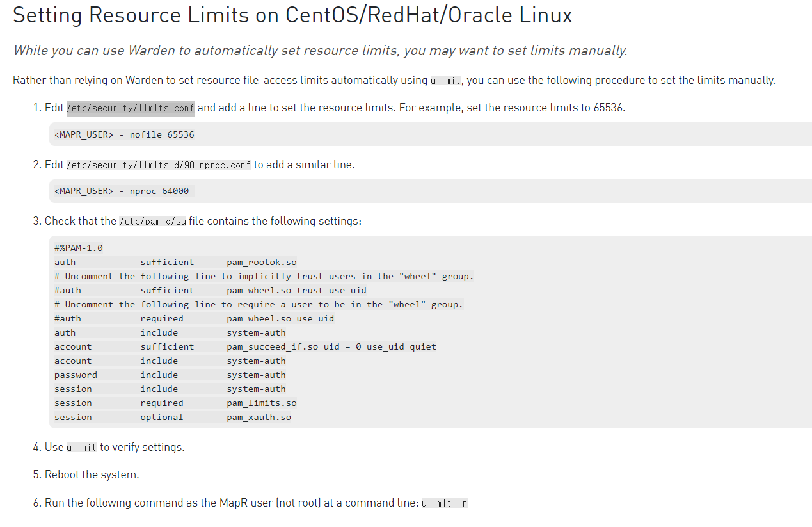Click the inline ulimit code in the intro paragraph

point(445,81)
